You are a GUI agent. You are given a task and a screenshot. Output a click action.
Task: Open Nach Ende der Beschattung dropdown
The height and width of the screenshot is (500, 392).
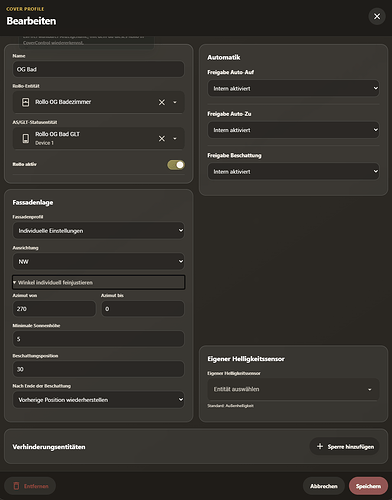coord(98,400)
